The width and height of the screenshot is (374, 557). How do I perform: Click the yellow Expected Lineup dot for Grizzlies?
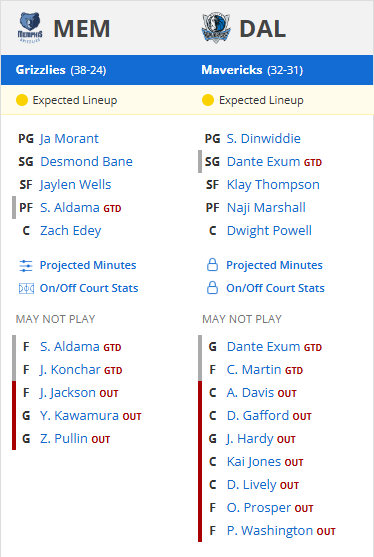[x=22, y=100]
